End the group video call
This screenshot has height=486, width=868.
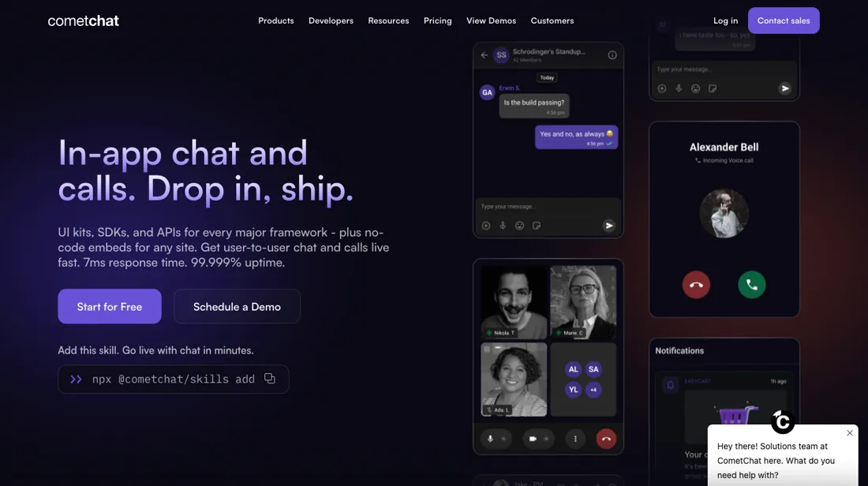coord(606,439)
